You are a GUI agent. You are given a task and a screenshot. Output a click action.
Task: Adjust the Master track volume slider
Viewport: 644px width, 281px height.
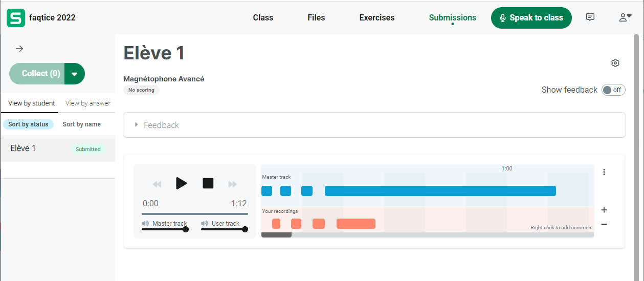pos(186,229)
